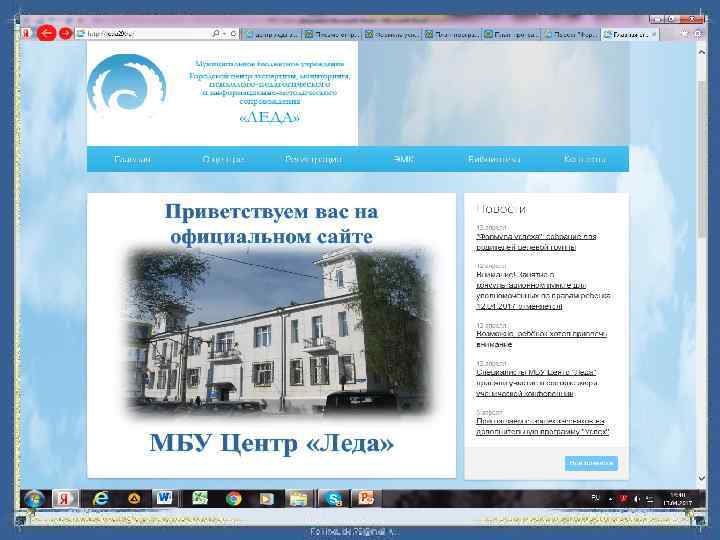Click the favorites star icon in browser
The image size is (720, 540).
[685, 34]
